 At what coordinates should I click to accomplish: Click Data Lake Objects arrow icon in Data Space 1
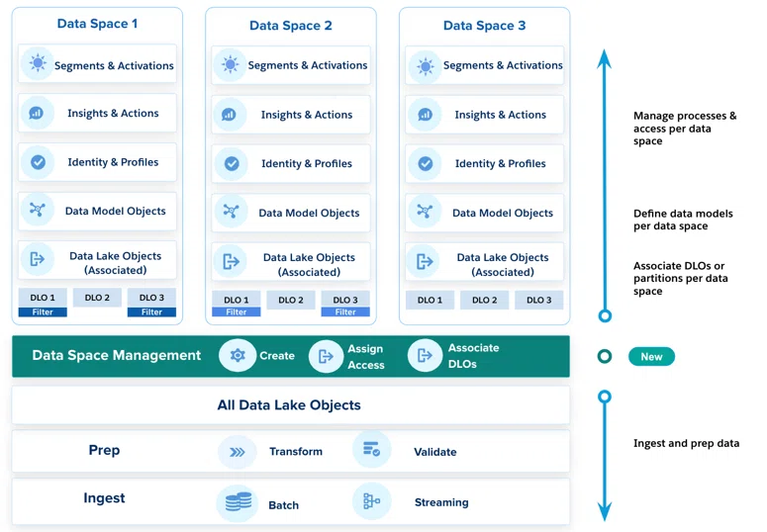pos(38,259)
